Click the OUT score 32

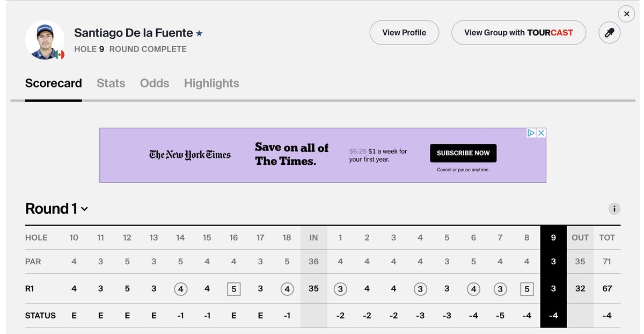580,289
